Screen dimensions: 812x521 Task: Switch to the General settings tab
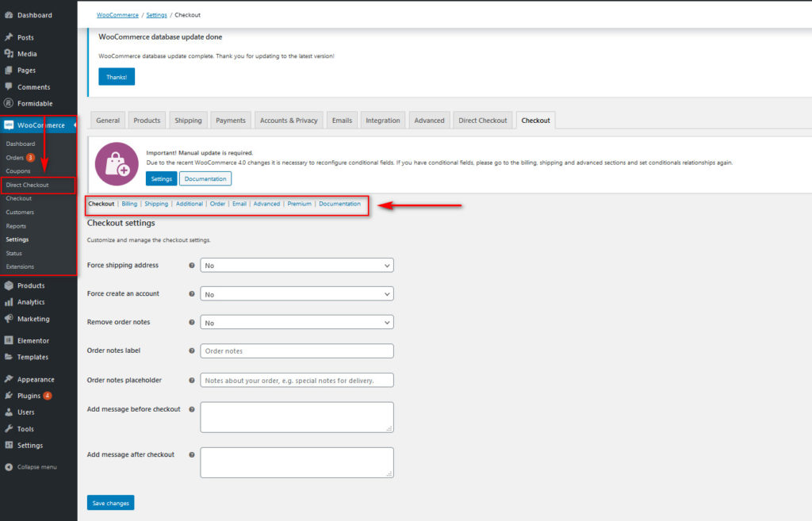click(x=108, y=121)
